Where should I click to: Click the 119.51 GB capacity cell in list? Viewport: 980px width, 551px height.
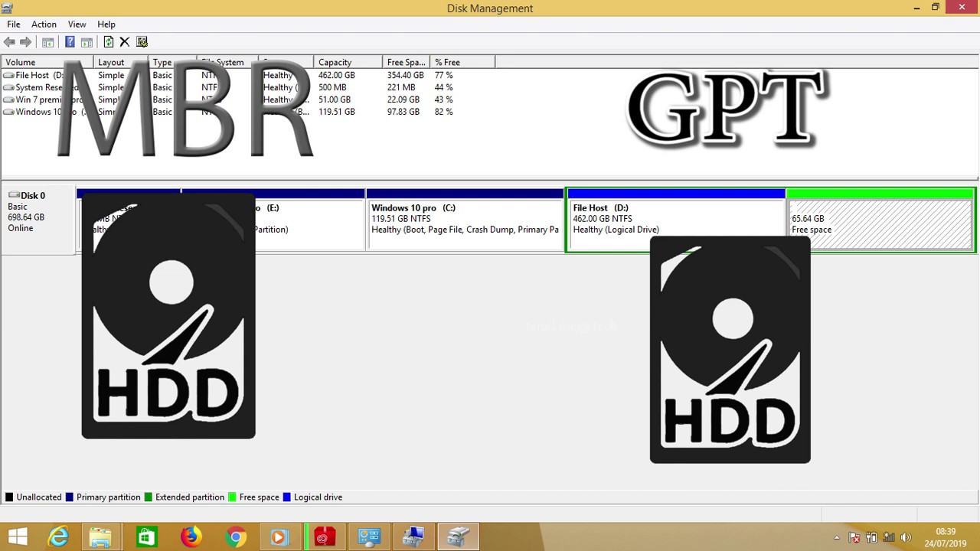pos(337,112)
